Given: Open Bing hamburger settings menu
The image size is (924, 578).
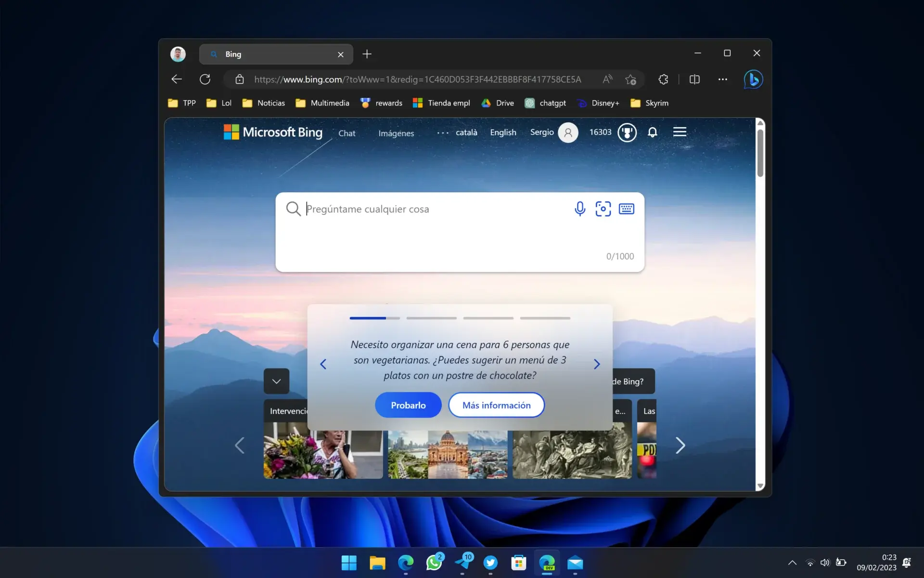Looking at the screenshot, I should click(680, 132).
